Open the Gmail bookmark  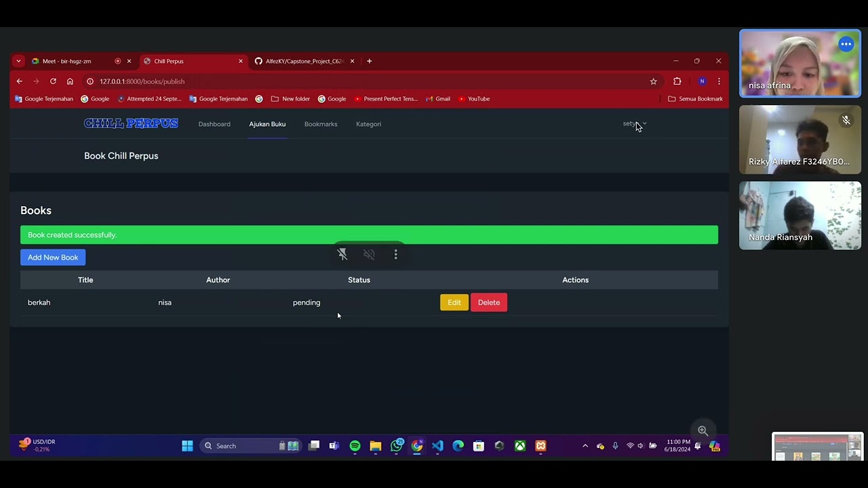[x=438, y=99]
